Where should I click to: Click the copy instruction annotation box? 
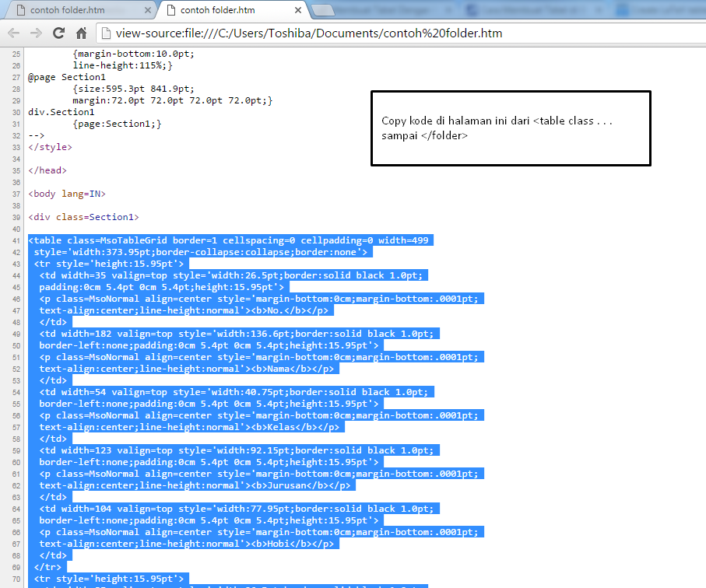(x=511, y=129)
